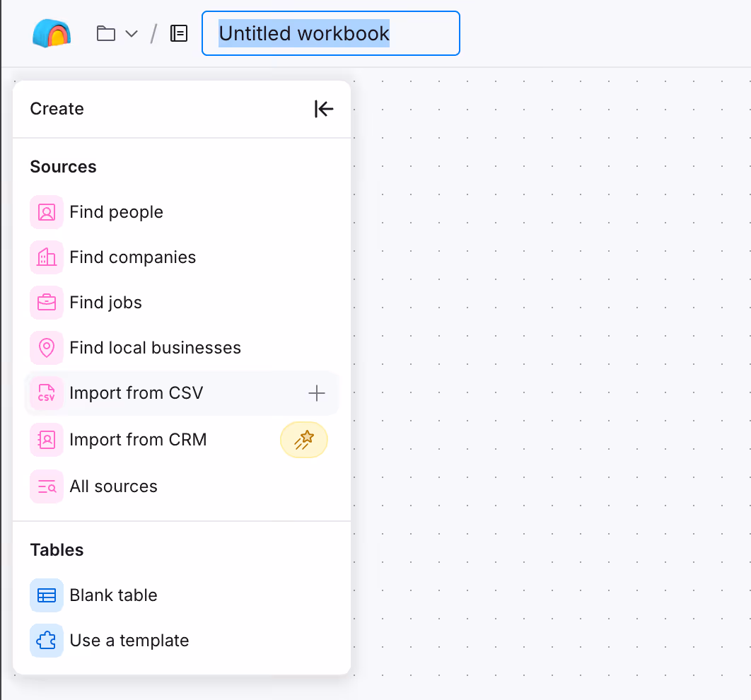The width and height of the screenshot is (751, 700).
Task: Select Find people from Sources
Action: [x=116, y=211]
